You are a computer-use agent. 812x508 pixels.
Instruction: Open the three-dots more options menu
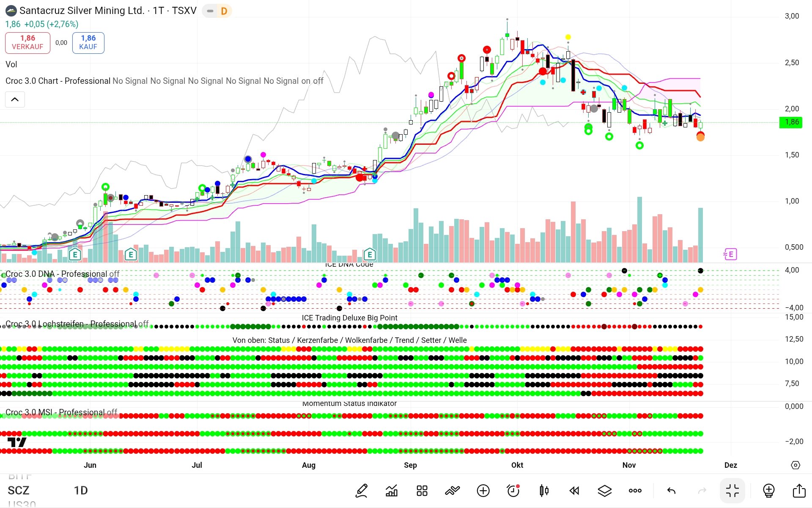click(635, 491)
